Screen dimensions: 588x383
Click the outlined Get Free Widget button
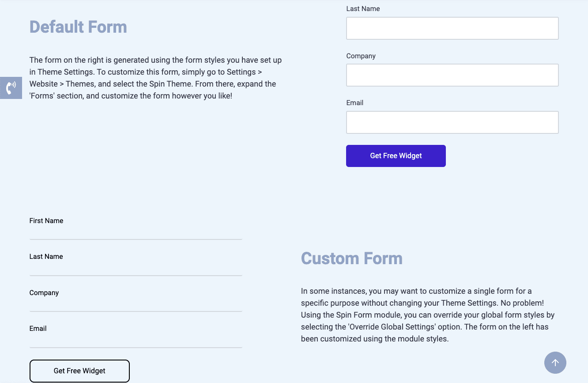(79, 371)
